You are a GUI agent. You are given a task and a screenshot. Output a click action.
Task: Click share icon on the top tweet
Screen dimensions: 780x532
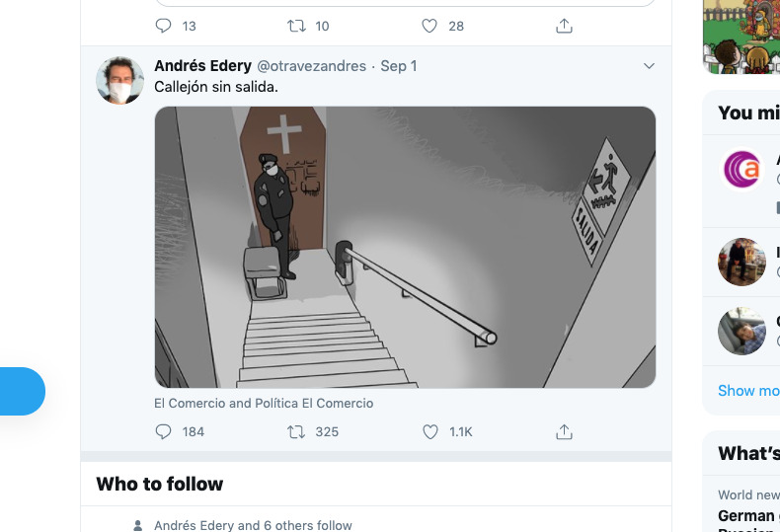[564, 26]
